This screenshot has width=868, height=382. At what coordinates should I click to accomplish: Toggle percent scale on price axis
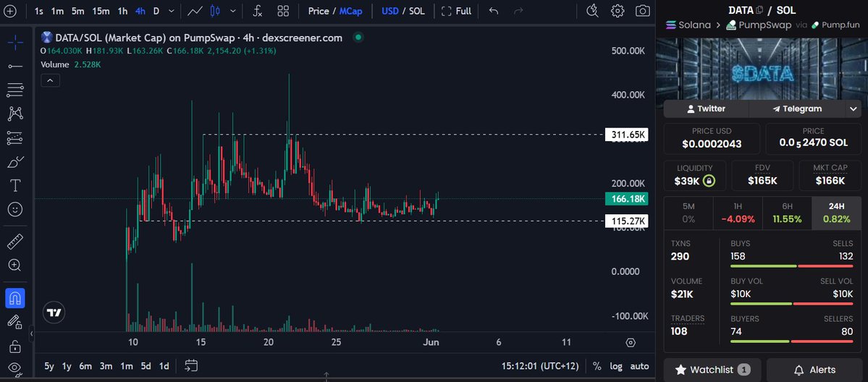point(597,366)
